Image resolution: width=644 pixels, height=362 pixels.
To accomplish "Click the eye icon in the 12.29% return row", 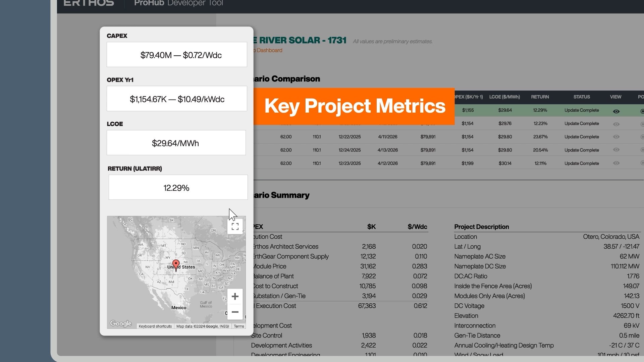I will tap(616, 111).
